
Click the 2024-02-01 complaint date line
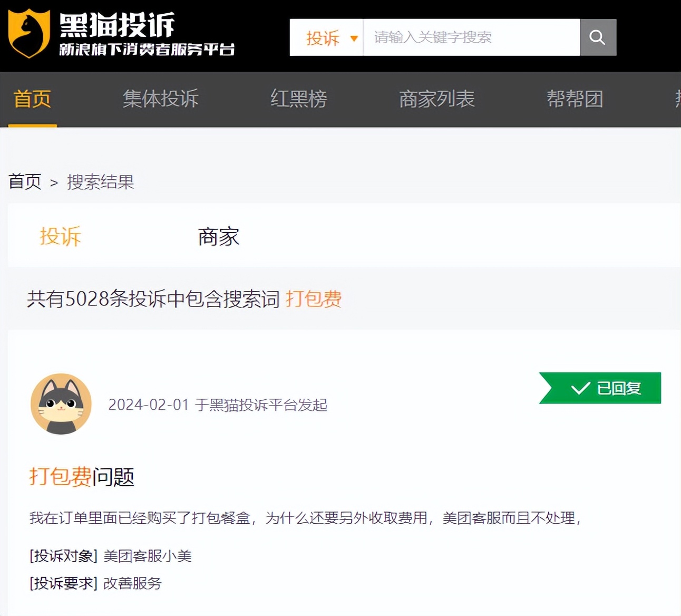(218, 405)
